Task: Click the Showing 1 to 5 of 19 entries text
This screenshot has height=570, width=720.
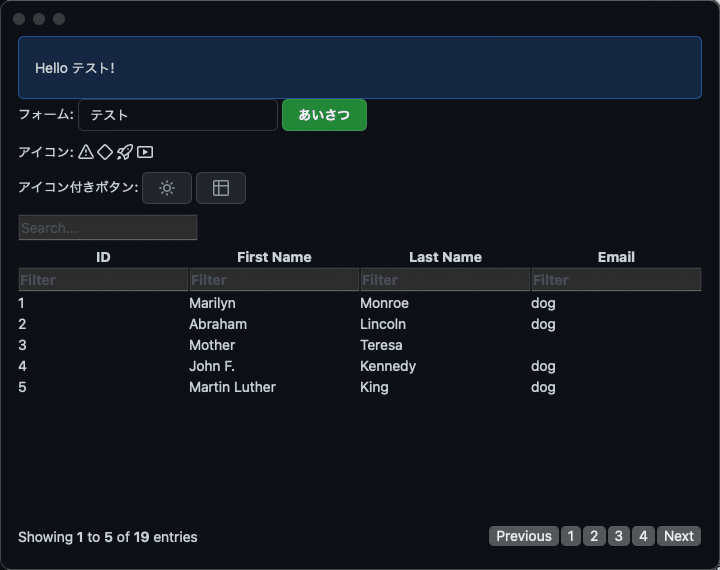Action: [108, 537]
